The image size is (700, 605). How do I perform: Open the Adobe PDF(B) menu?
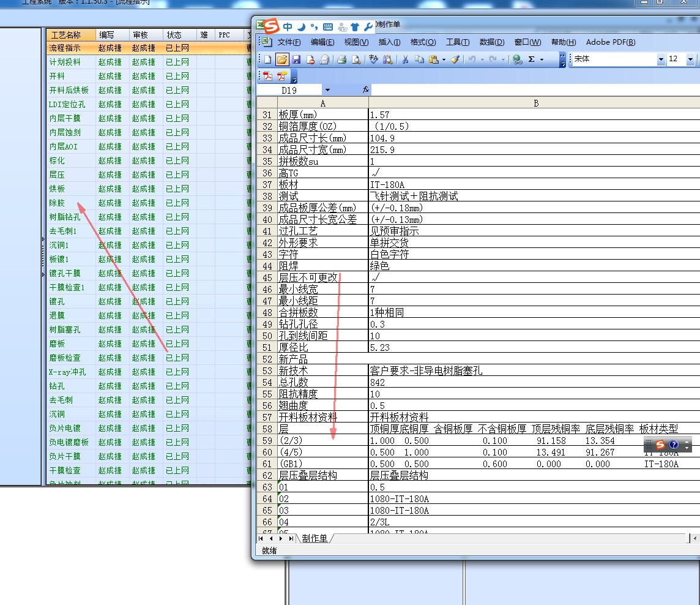click(610, 42)
